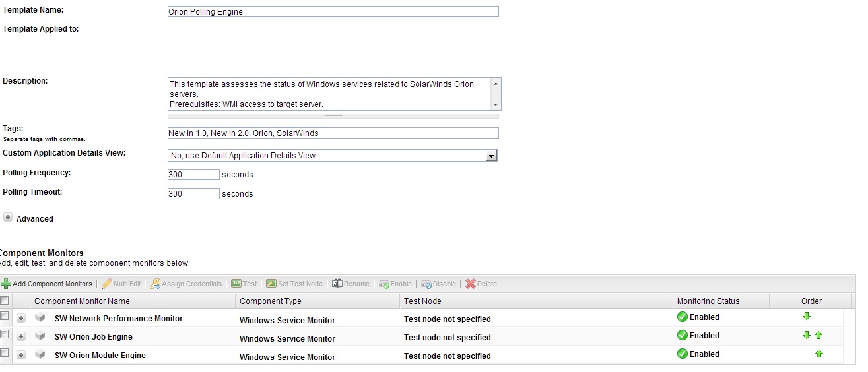Click the cube icon for SW Network Performance Monitor
Image resolution: width=868 pixels, height=372 pixels.
40,318
